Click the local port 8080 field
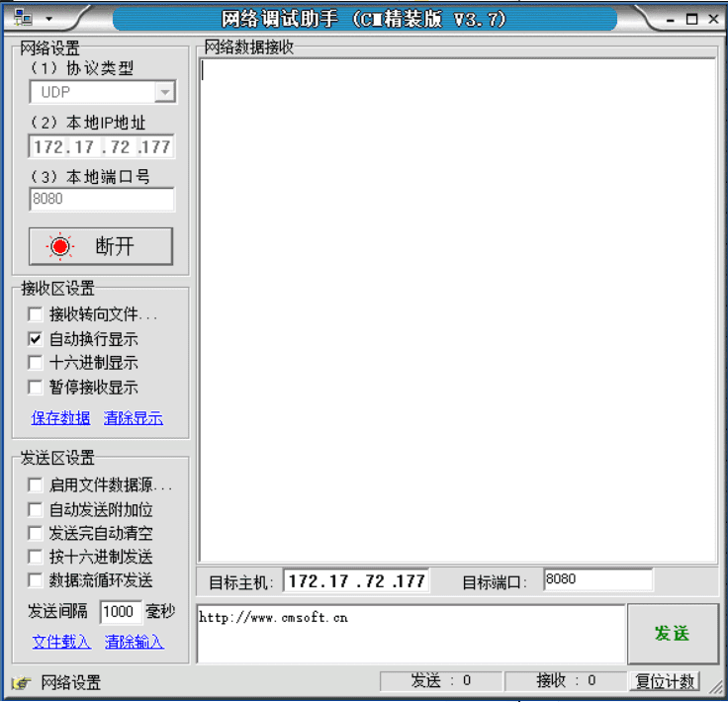The image size is (728, 702). pyautogui.click(x=102, y=199)
